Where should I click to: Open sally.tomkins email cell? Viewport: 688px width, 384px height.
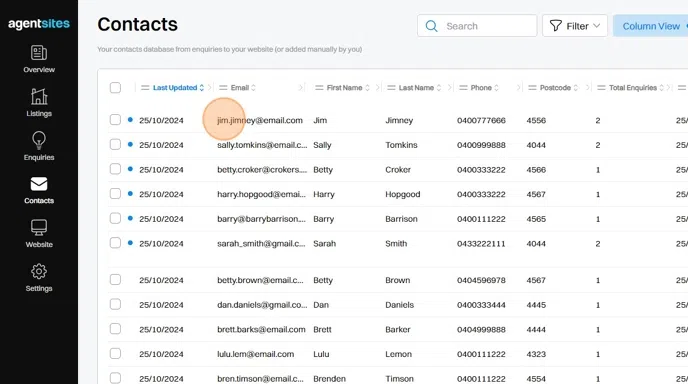(262, 145)
